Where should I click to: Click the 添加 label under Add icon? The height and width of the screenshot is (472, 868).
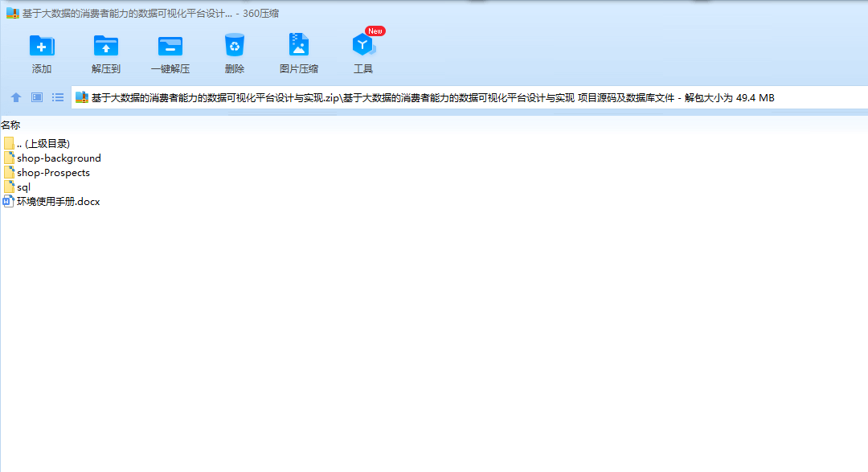click(42, 68)
